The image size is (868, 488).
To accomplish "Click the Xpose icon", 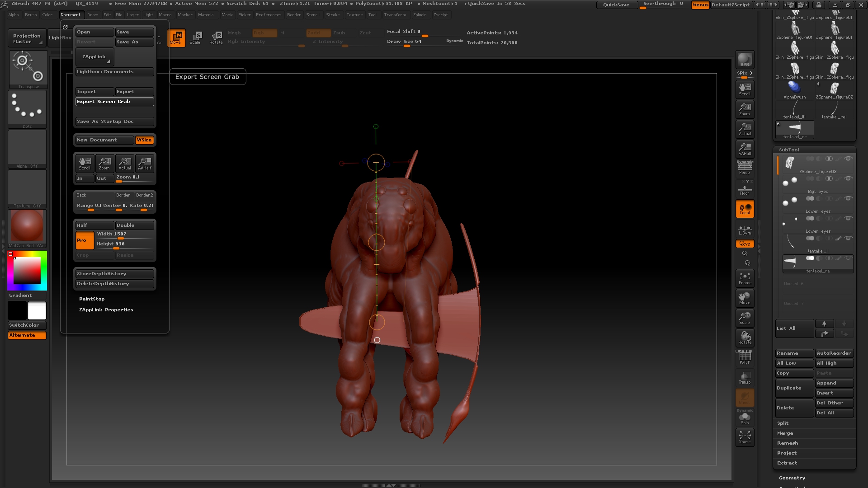I will 745,437.
